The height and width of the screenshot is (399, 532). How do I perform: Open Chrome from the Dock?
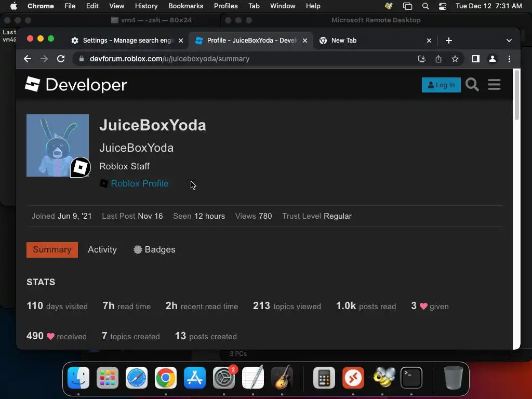click(x=166, y=378)
